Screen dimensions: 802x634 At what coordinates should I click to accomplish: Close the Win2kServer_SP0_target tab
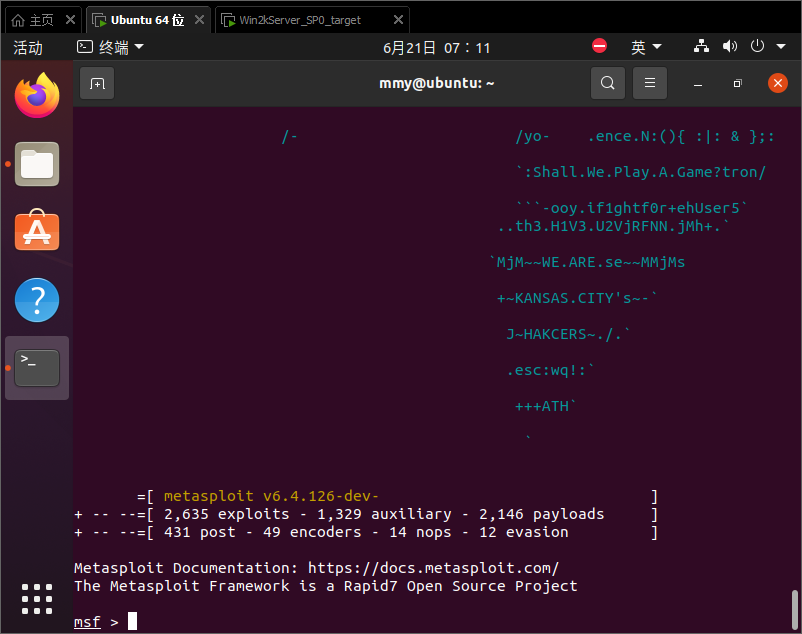click(x=398, y=20)
